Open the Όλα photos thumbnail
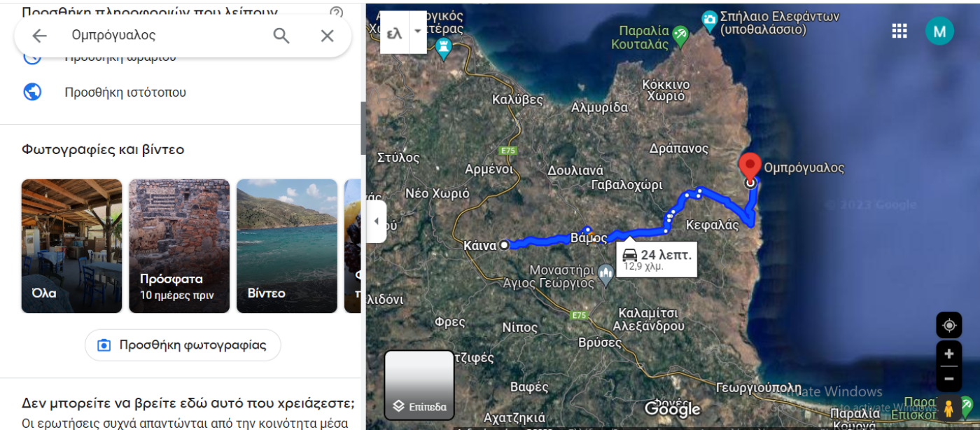The width and height of the screenshot is (980, 430). 71,246
